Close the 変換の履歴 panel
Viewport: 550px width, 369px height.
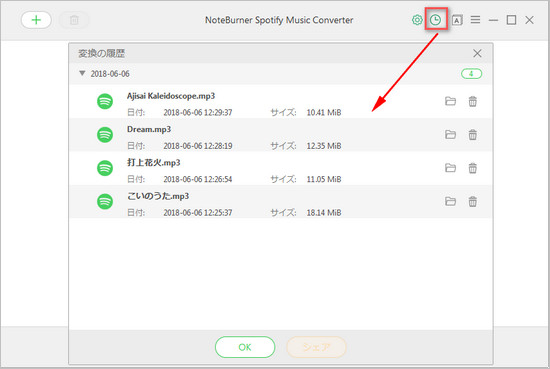(477, 53)
